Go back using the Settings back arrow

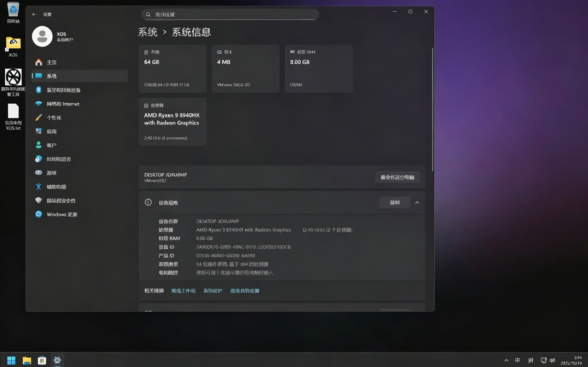[x=34, y=14]
